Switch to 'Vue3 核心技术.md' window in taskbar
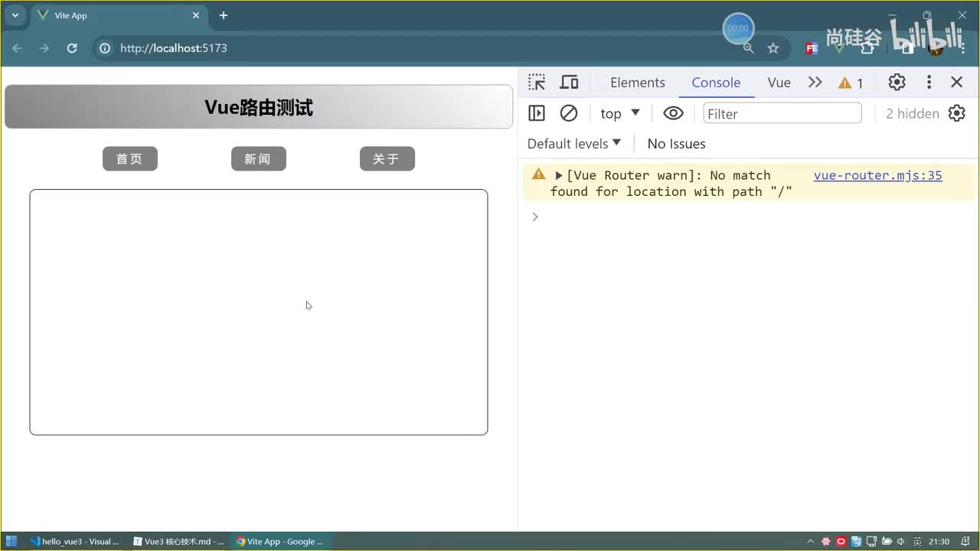Viewport: 980px width, 551px height. pyautogui.click(x=179, y=541)
